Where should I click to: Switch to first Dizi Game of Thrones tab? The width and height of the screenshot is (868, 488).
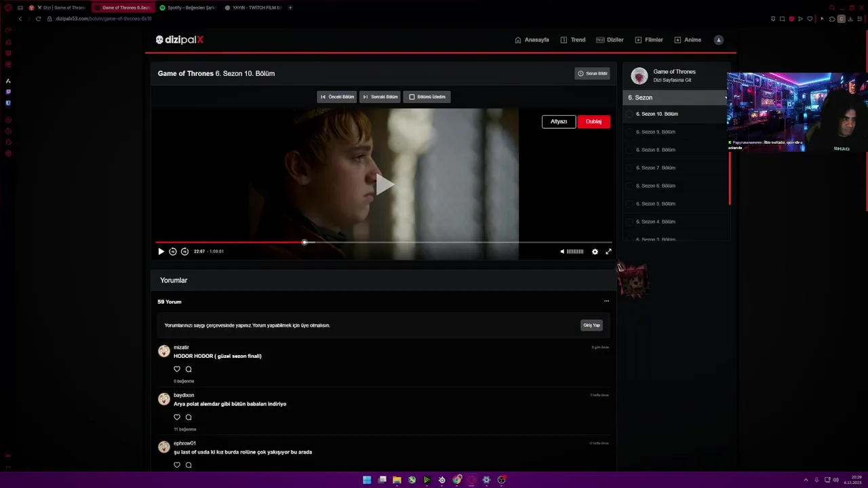(x=58, y=7)
